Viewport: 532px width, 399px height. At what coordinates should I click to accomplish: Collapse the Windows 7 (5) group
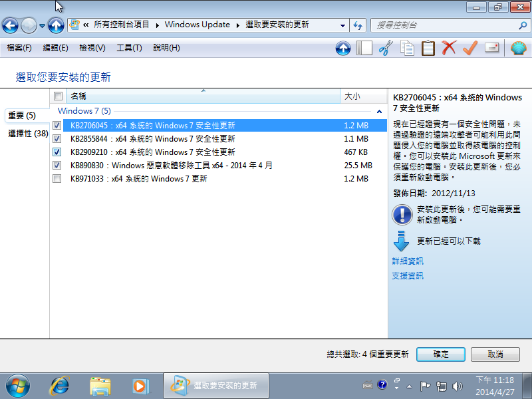pyautogui.click(x=379, y=111)
